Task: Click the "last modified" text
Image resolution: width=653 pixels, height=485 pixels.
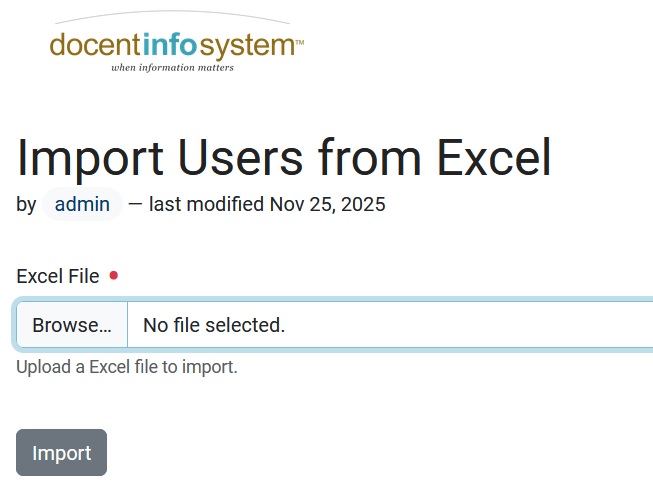Action: point(207,204)
